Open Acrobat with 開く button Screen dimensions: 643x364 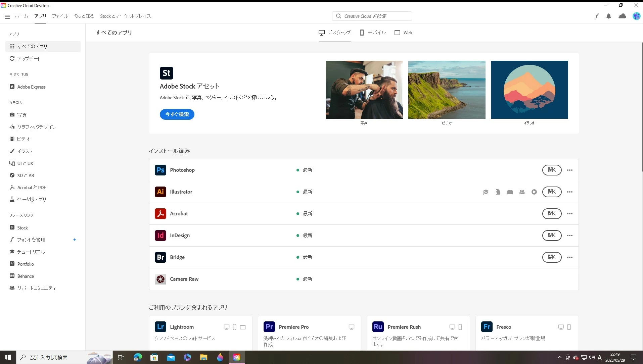552,214
